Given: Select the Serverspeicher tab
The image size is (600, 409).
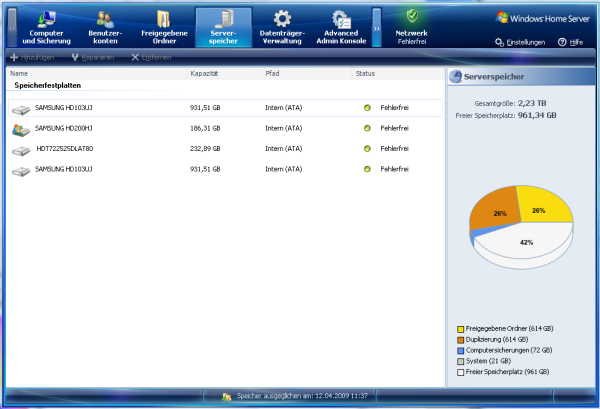Looking at the screenshot, I should tap(223, 27).
